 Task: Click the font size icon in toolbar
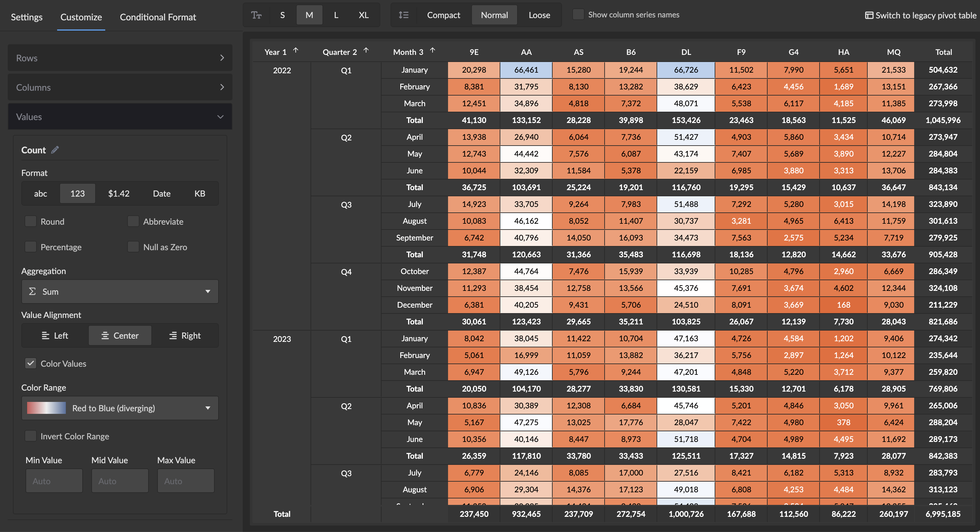pyautogui.click(x=256, y=15)
